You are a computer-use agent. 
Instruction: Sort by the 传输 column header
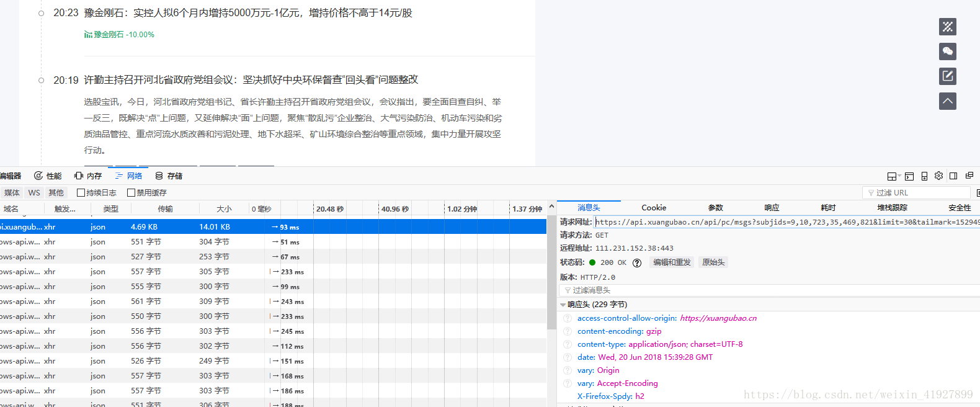coord(165,209)
